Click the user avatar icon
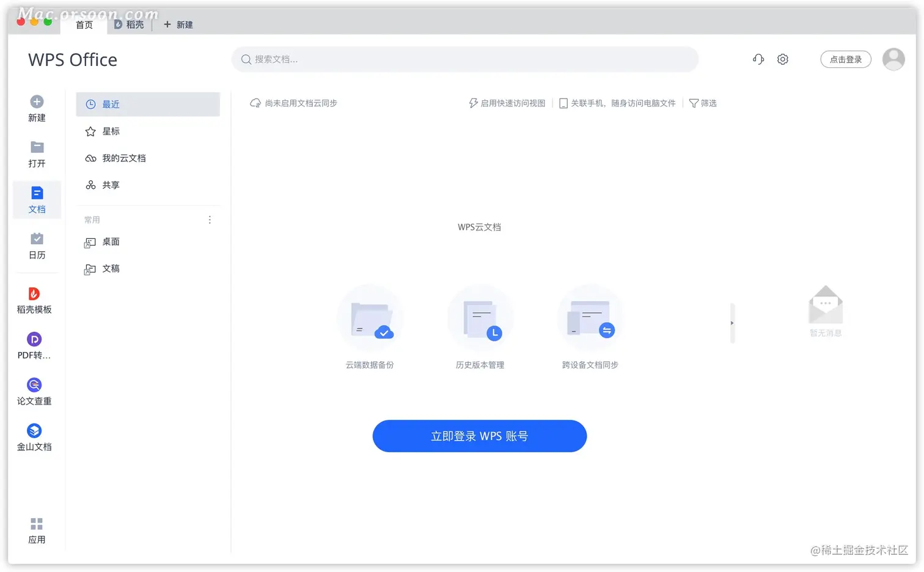The width and height of the screenshot is (924, 572). coord(893,59)
